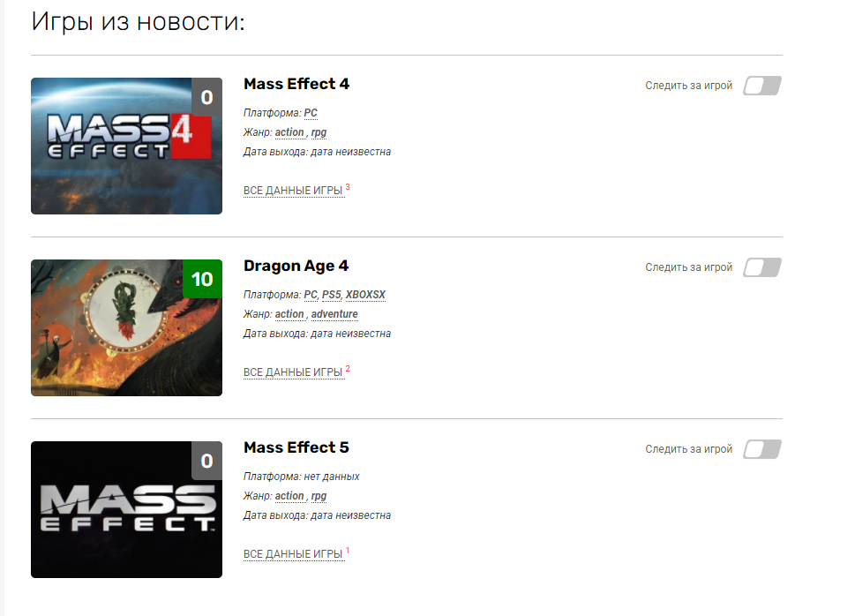Click green rating badge 10 on Dragon Age 4
The image size is (855, 616).
(x=202, y=279)
